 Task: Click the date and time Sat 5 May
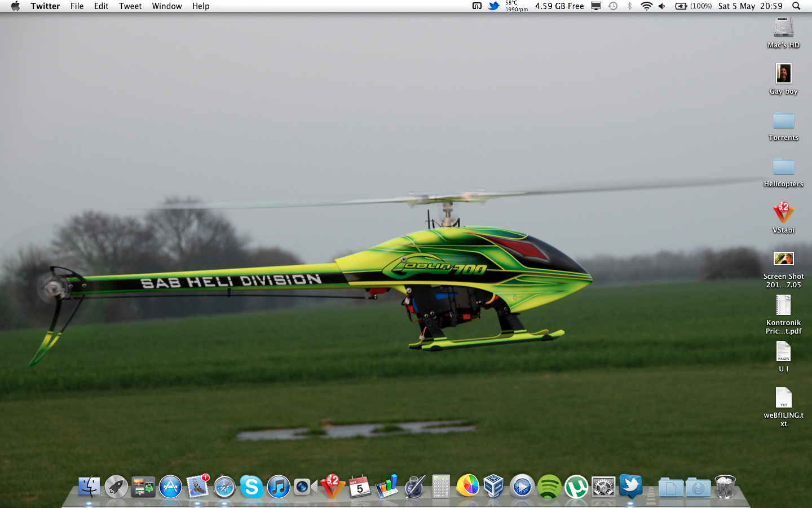(751, 6)
